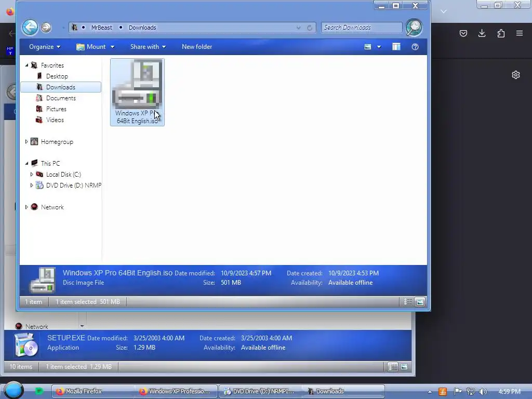Expand DVD Drive (D:) node
Viewport: 532px width, 399px height.
32,185
